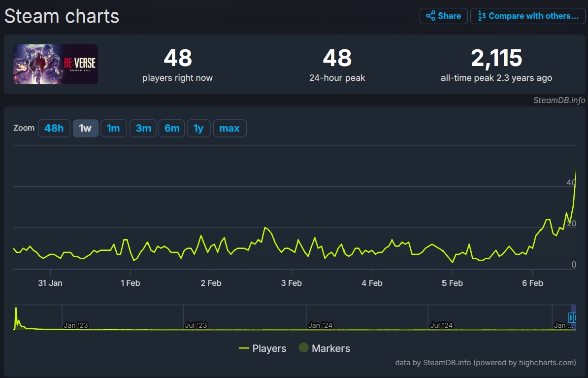Image resolution: width=588 pixels, height=378 pixels.
Task: Click the 24-hour peak value
Action: tap(337, 58)
